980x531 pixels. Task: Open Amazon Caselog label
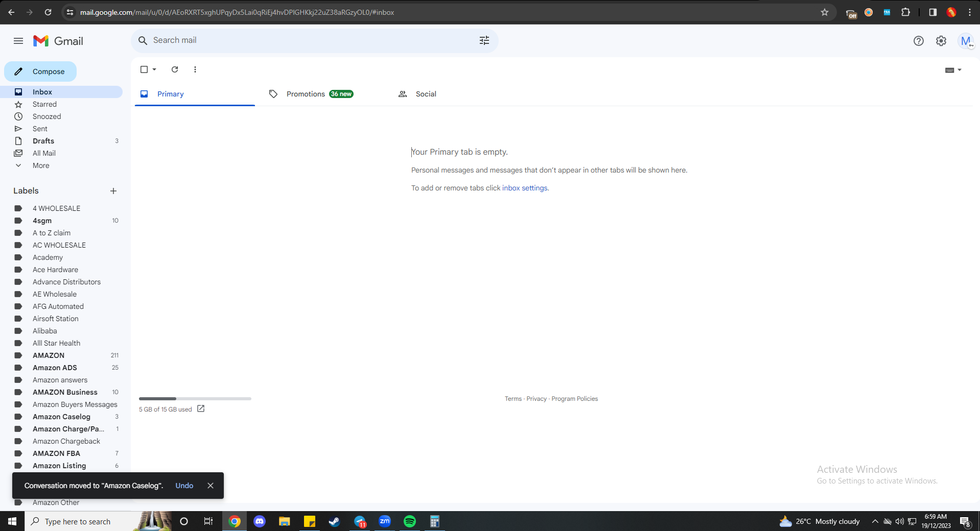[61, 417]
